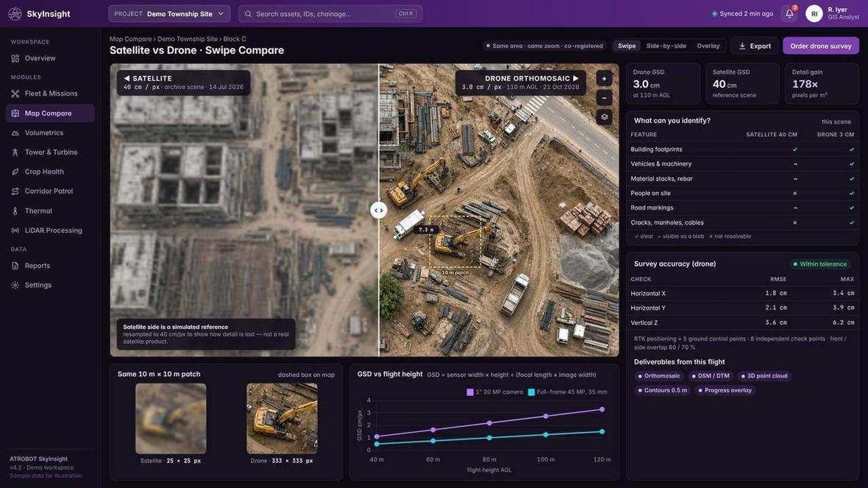Click the Corridor Patrol icon
The height and width of the screenshot is (488, 868).
coord(15,191)
